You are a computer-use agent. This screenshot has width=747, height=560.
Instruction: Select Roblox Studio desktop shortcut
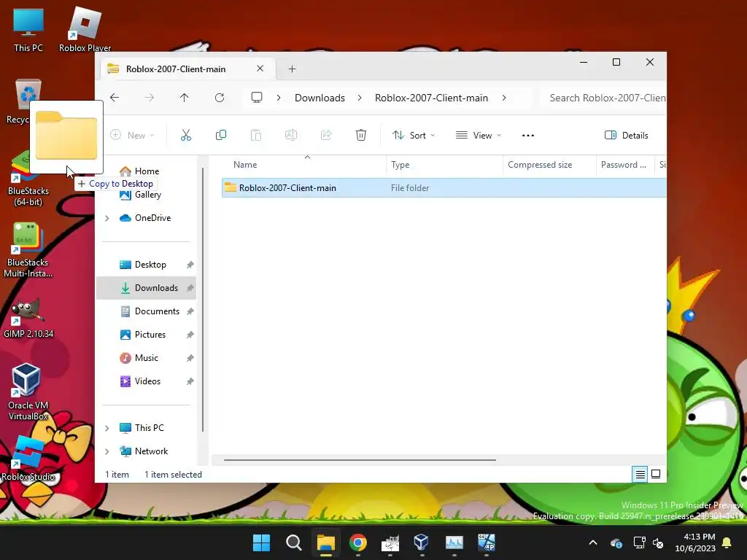[x=28, y=458]
